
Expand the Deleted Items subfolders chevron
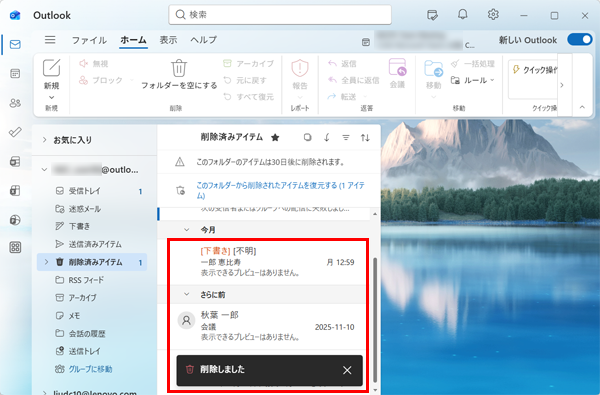[46, 262]
